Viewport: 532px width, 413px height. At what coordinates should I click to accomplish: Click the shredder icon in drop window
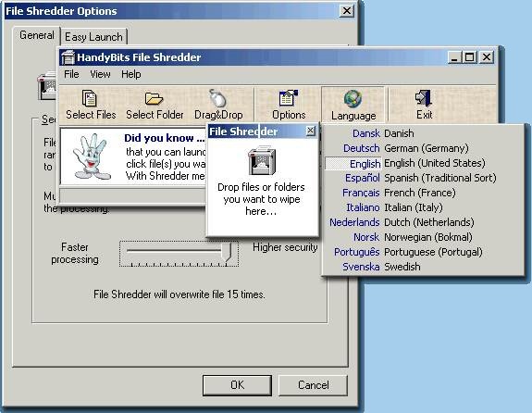[x=262, y=160]
